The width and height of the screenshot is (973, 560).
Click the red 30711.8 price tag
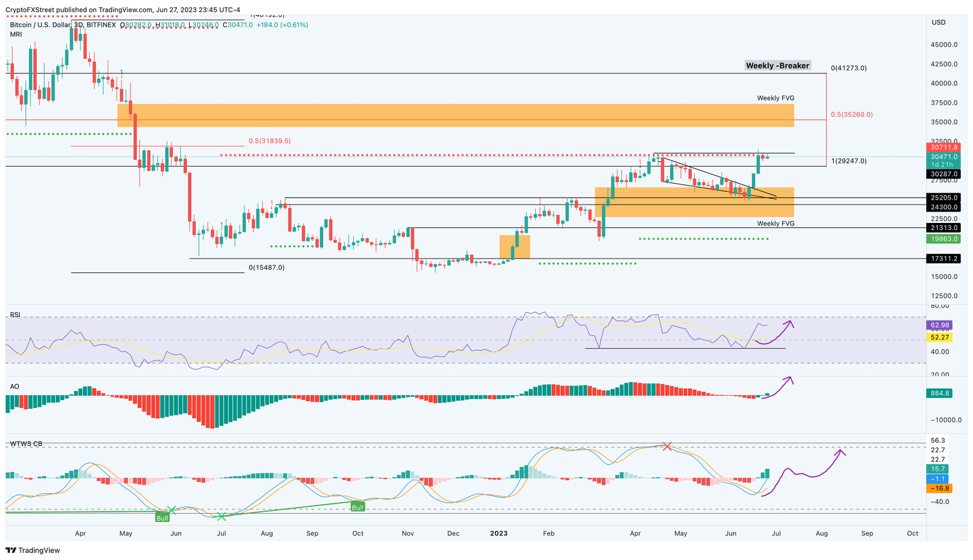tap(944, 147)
